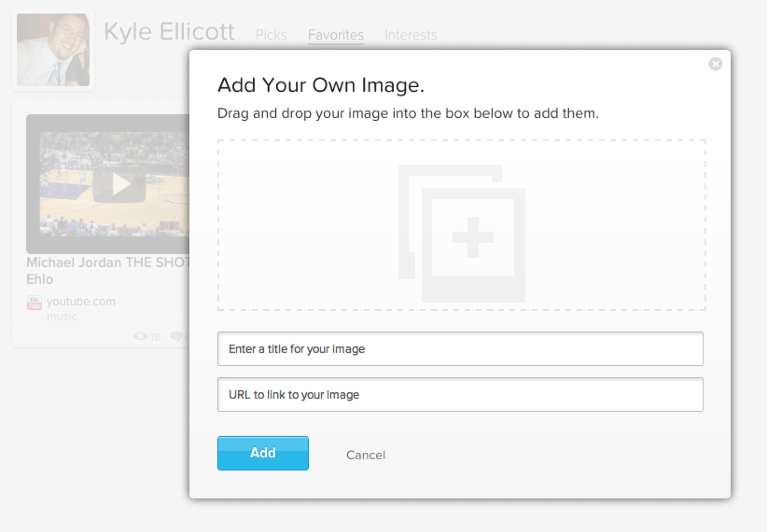Cancel adding the image
767x532 pixels.
pyautogui.click(x=366, y=455)
